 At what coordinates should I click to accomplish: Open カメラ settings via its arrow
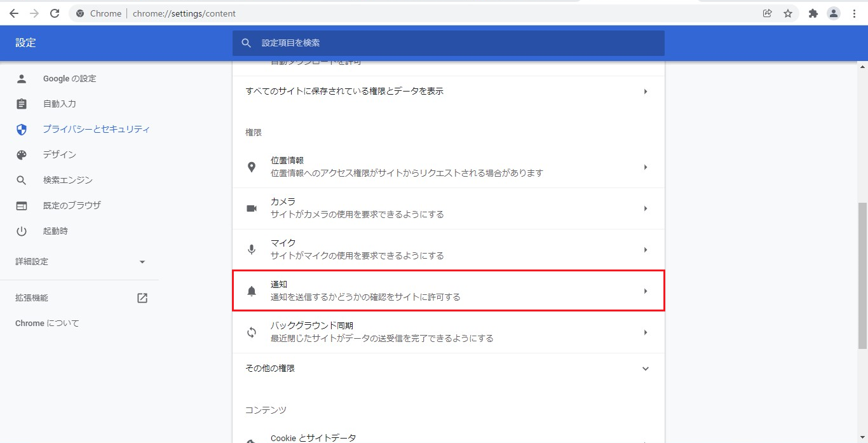[646, 208]
